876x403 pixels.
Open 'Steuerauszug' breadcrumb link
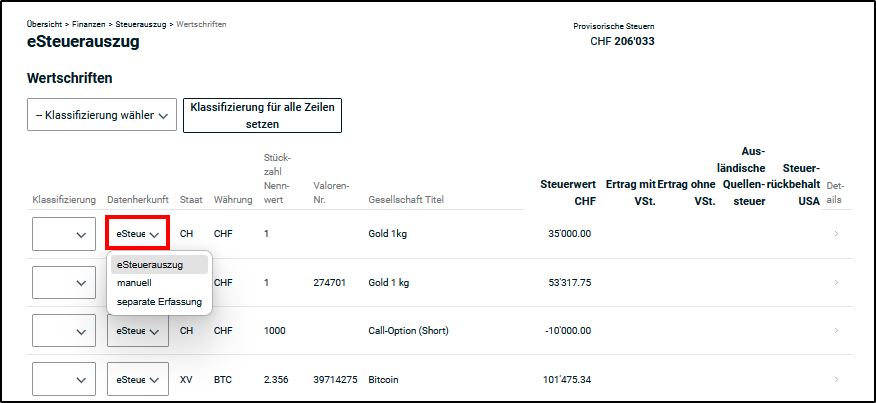(x=140, y=24)
